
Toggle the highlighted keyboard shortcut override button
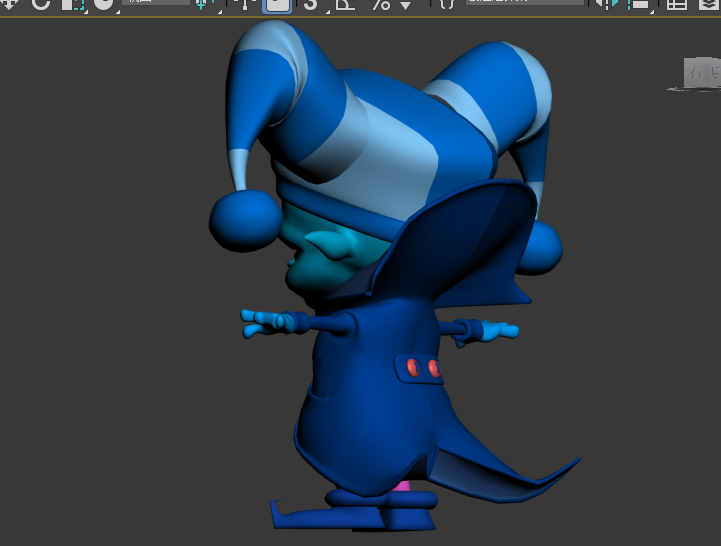(277, 4)
